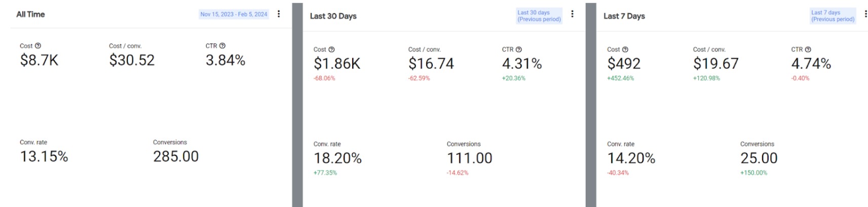
Task: Click the +452.46% cost change in Last 7 Days
Action: pos(620,78)
